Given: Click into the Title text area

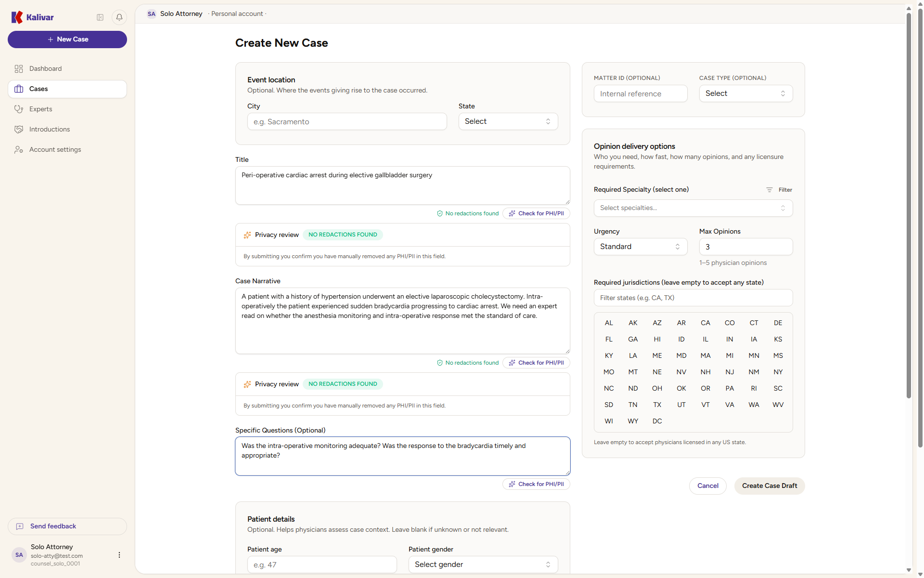Looking at the screenshot, I should 403,185.
